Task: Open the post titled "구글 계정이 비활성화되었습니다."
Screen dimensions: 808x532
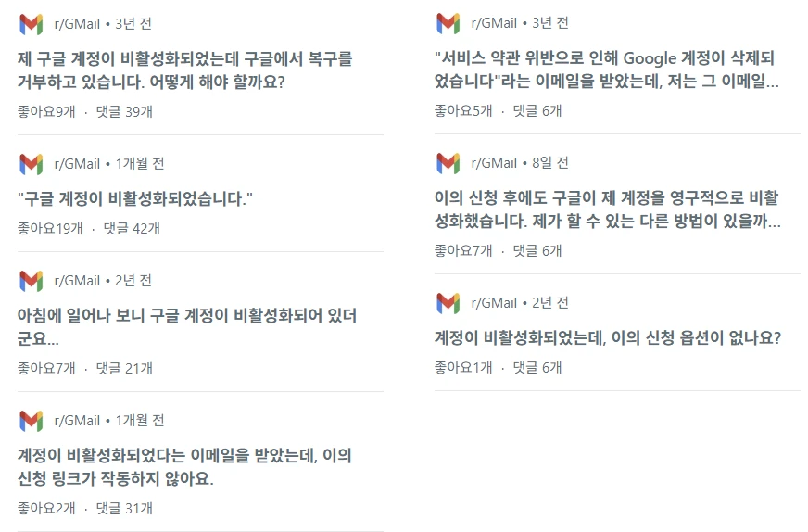Action: pyautogui.click(x=135, y=198)
